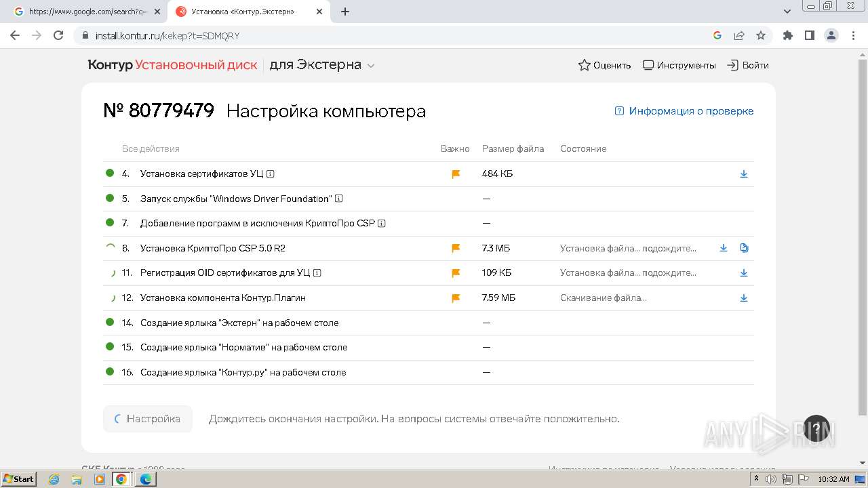
Task: Download the УЦ certificates installation file
Action: (744, 174)
